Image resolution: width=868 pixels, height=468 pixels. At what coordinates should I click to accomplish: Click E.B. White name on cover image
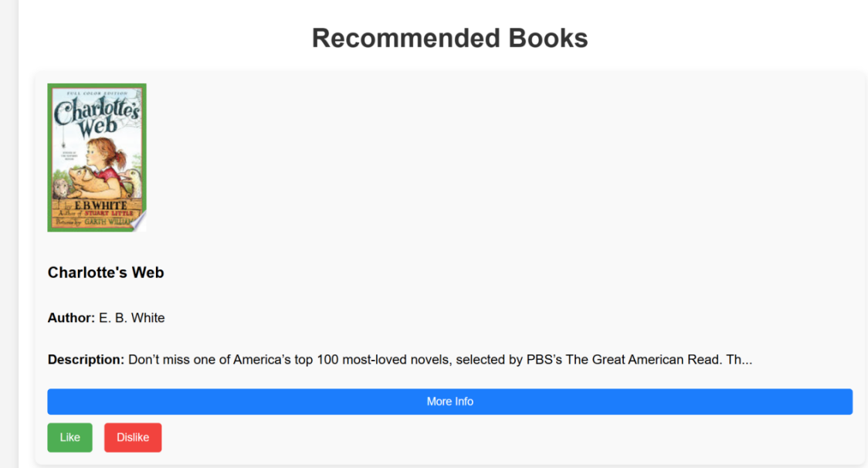pyautogui.click(x=100, y=205)
